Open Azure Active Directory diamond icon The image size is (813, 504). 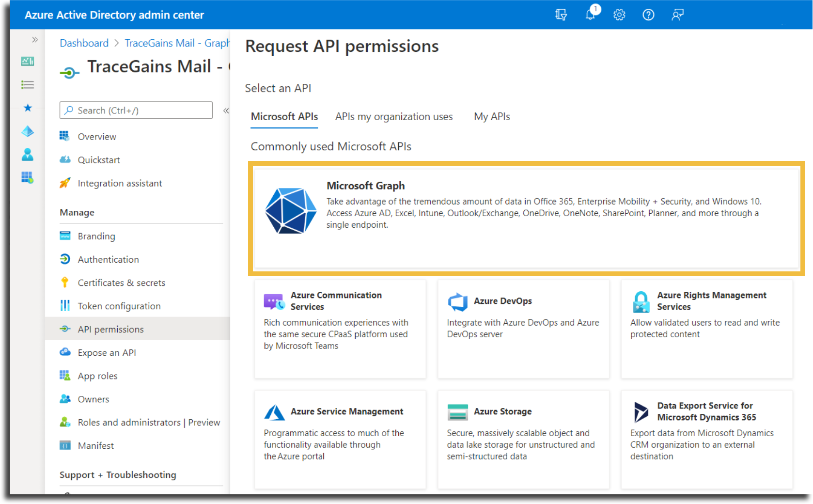click(28, 131)
